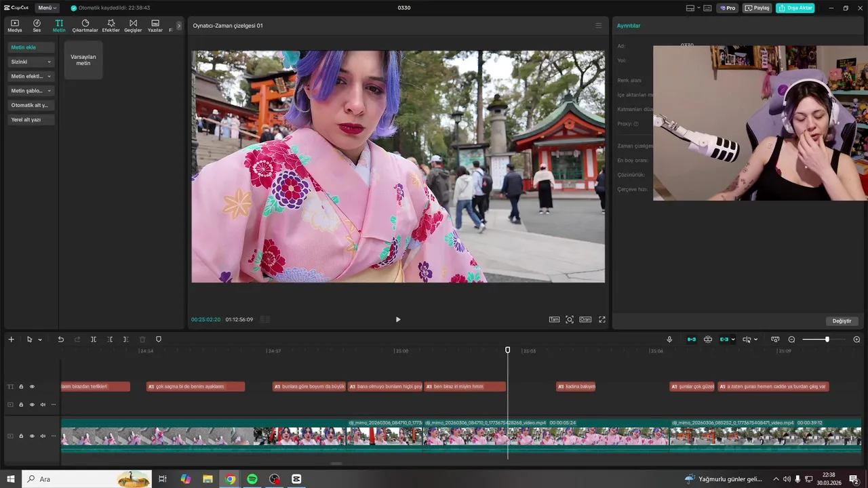The image size is (868, 488).
Task: Select the "ben biraz iri miyim hmm" clip
Action: pyautogui.click(x=465, y=386)
